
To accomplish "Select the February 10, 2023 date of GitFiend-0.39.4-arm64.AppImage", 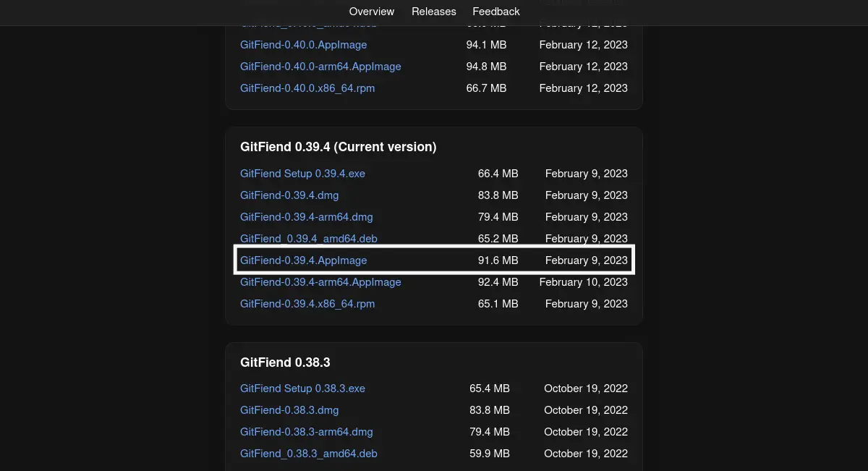I will coord(584,282).
